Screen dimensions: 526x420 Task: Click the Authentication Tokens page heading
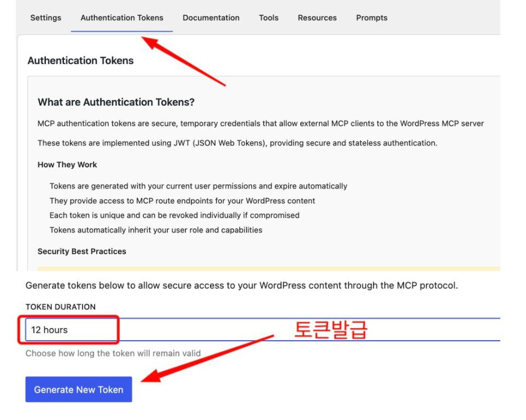tap(80, 61)
